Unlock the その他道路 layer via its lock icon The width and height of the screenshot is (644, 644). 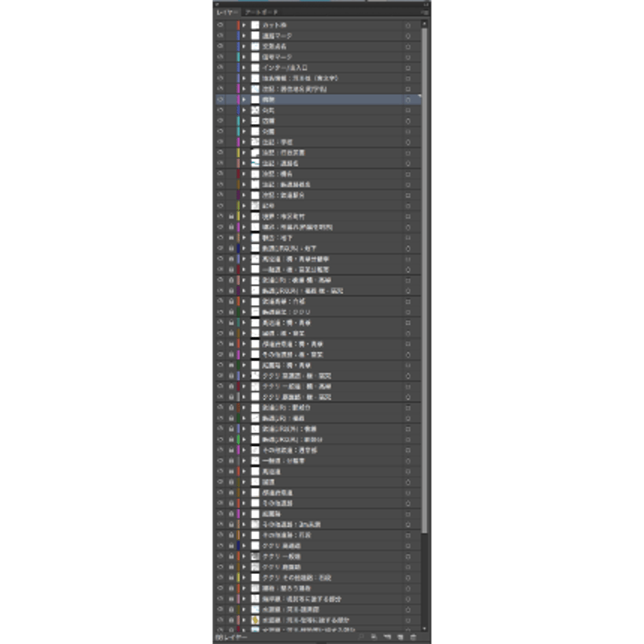(231, 503)
